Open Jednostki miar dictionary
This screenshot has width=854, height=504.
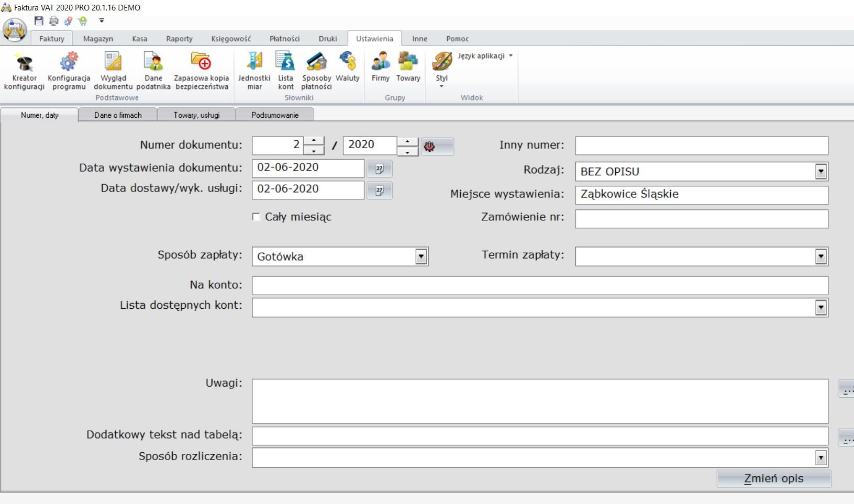pyautogui.click(x=254, y=71)
